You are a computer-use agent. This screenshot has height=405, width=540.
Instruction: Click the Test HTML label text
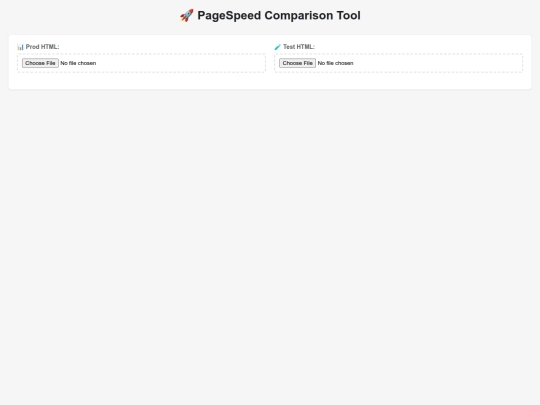299,47
